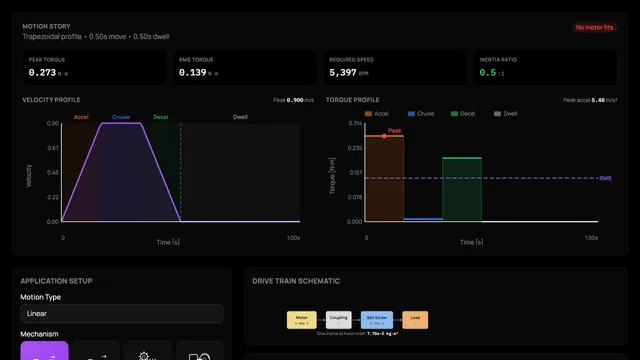The height and width of the screenshot is (360, 640).
Task: Click the total inertia value 7.78e-5 kg·m²
Action: (x=382, y=333)
